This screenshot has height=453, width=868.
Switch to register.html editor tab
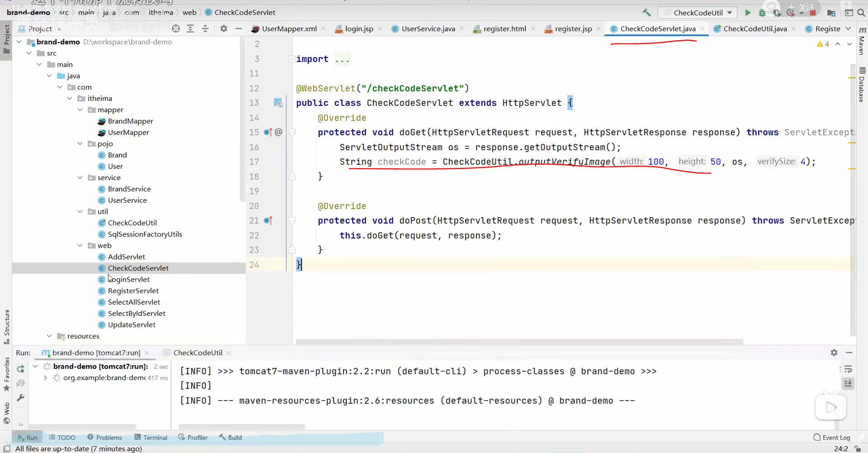tap(505, 29)
